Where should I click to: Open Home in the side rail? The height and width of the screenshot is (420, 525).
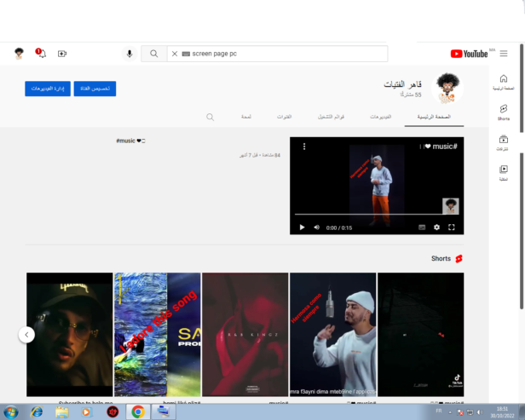[504, 83]
